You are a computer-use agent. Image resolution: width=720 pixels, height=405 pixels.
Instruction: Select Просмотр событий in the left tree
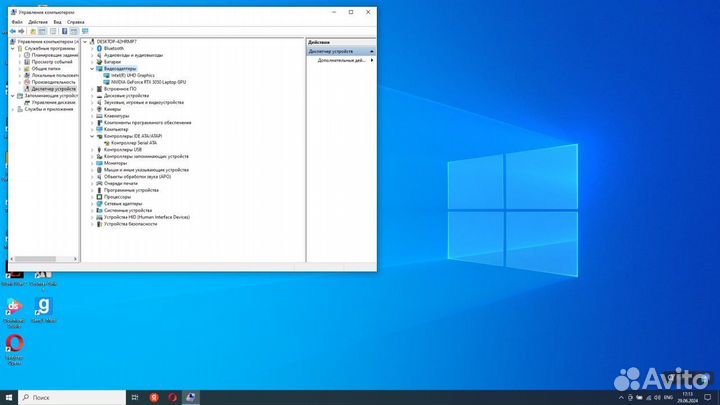point(52,62)
